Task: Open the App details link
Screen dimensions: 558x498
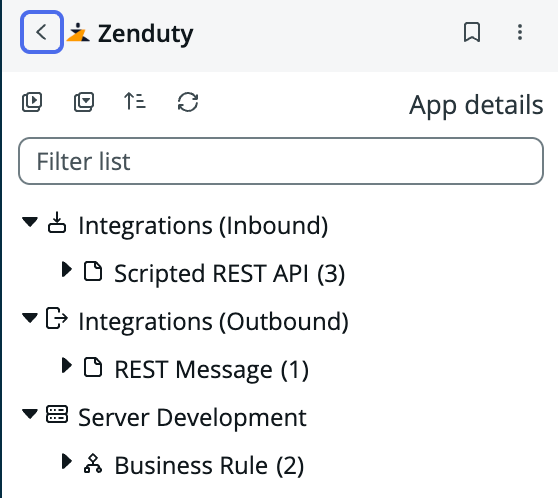Action: (x=476, y=105)
